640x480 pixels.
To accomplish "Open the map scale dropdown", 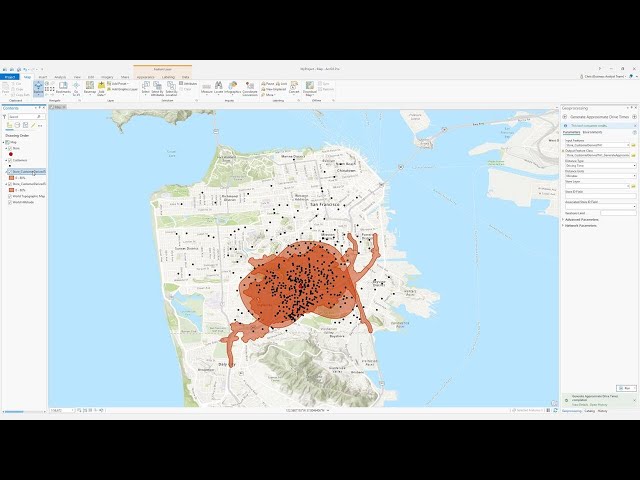I will (73, 410).
